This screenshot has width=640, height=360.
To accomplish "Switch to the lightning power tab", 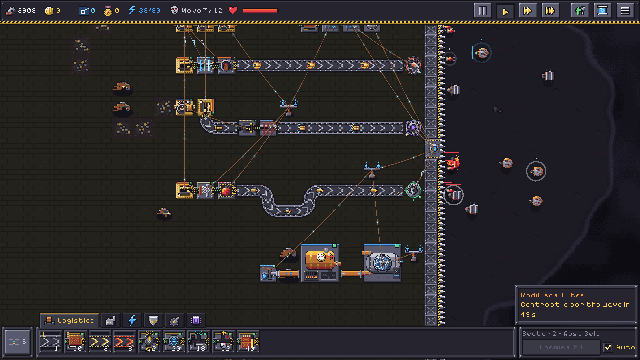I will coord(132,320).
